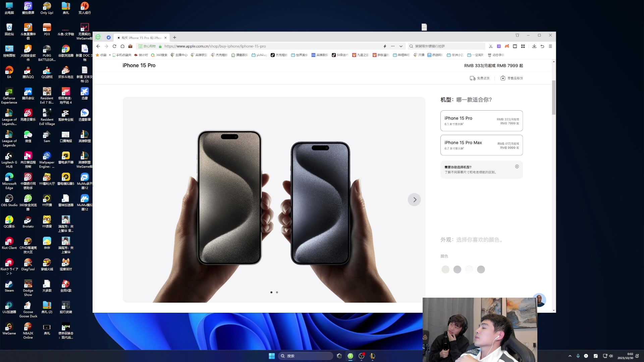Open the 动态字体 bookmark
Image resolution: width=644 pixels, height=362 pixels.
coord(496,55)
